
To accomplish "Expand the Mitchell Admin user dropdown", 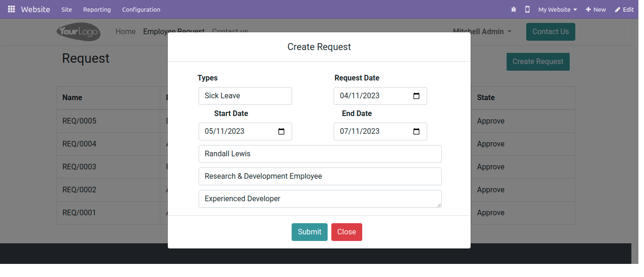I will coord(482,32).
